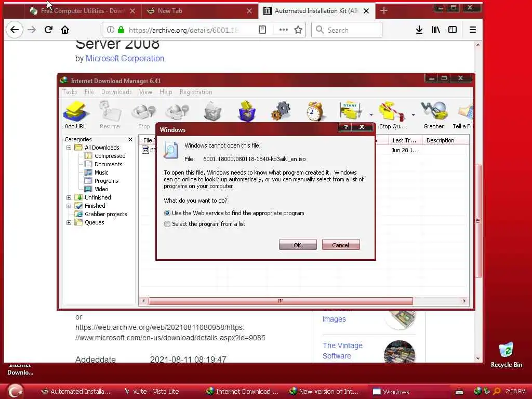Open Recycle Bin on desktop
The image size is (532, 399).
coord(507,354)
